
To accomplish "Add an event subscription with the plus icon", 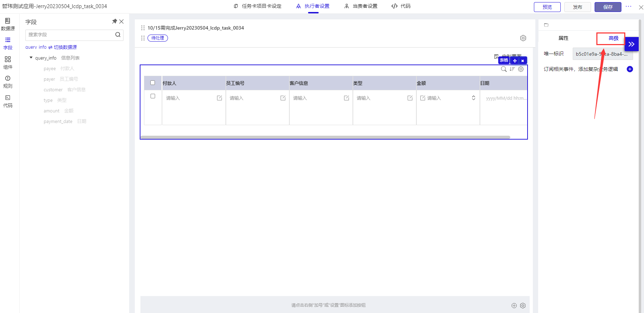I will click(630, 69).
